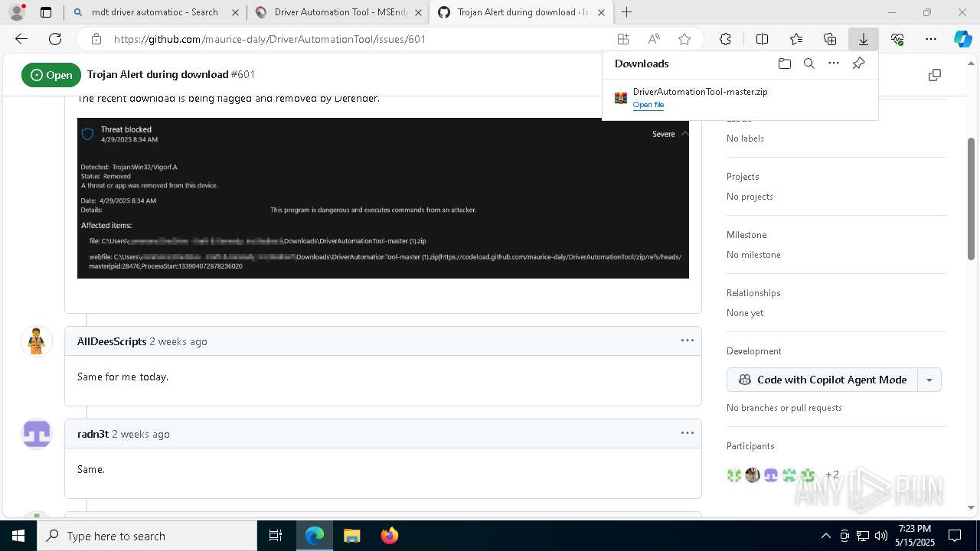Open the downloads folder icon
This screenshot has width=980, height=551.
[784, 64]
